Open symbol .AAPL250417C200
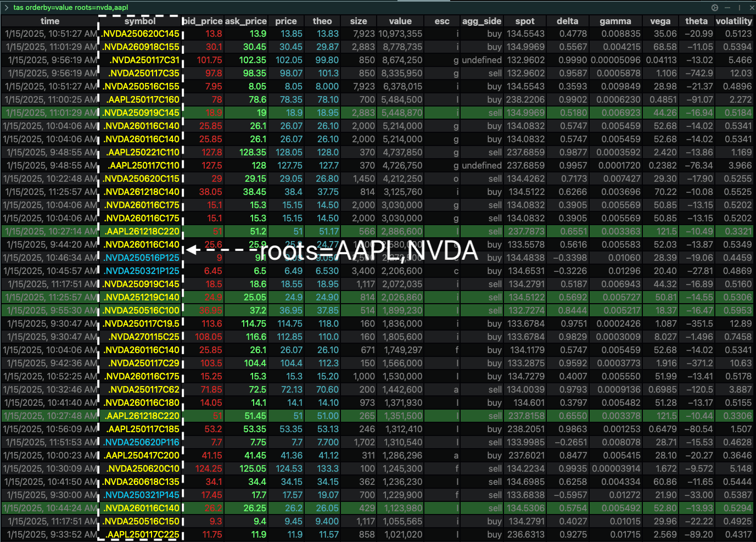 [x=141, y=455]
